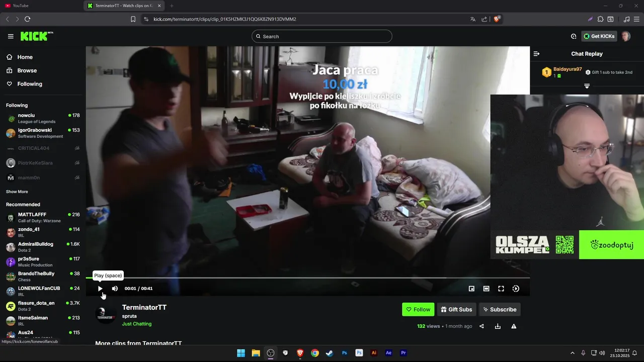Focus the Kick search field
Viewport: 644px width, 362px height.
[322, 36]
